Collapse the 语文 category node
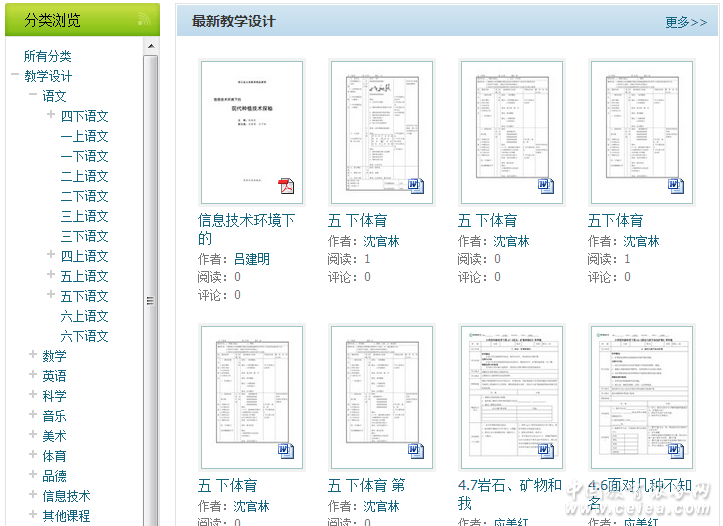Screen dimensions: 723x526 33,96
